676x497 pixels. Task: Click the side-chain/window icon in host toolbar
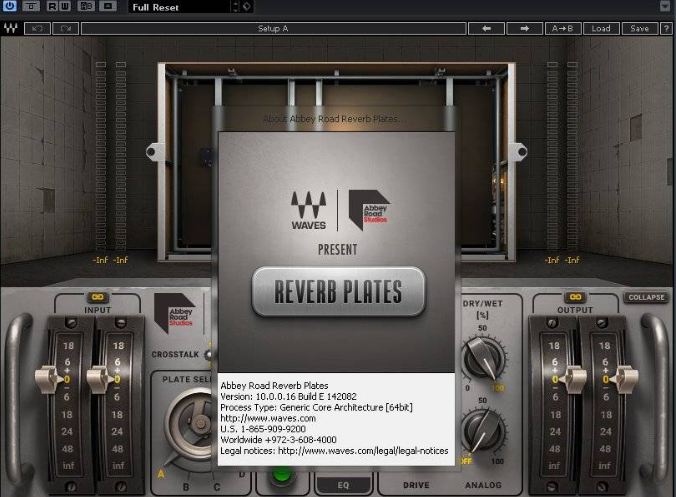point(108,6)
